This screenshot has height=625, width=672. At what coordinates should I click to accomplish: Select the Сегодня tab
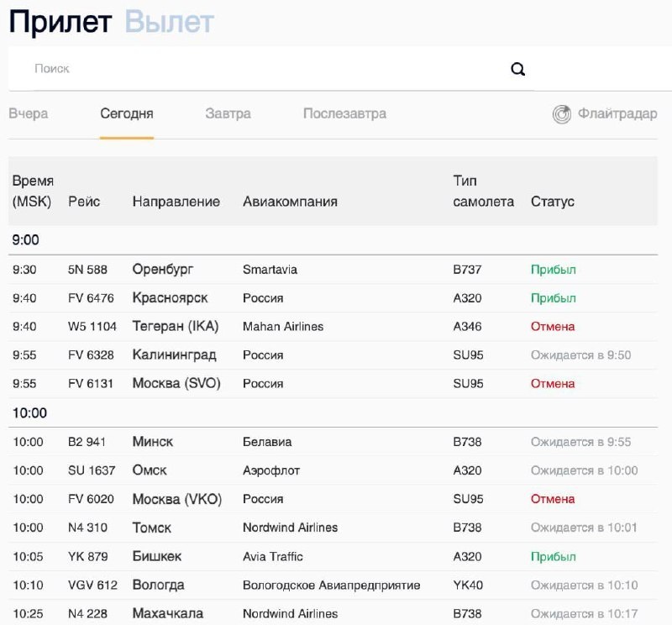click(x=127, y=113)
